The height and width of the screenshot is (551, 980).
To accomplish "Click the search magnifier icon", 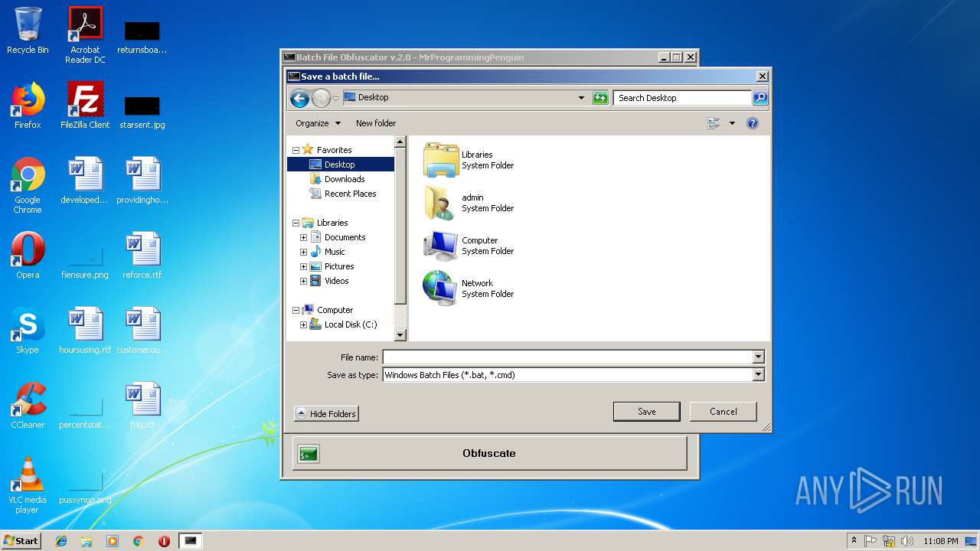I will pos(759,98).
